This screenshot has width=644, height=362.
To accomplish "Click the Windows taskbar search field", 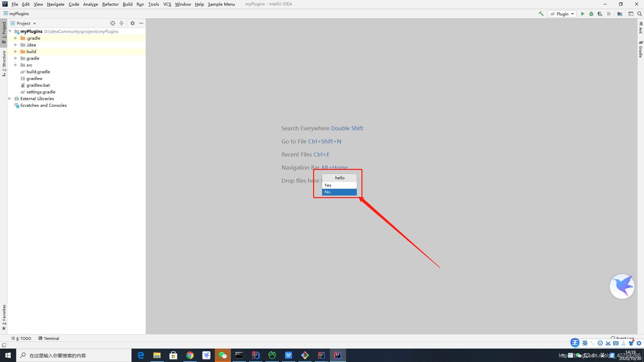I will click(x=74, y=355).
